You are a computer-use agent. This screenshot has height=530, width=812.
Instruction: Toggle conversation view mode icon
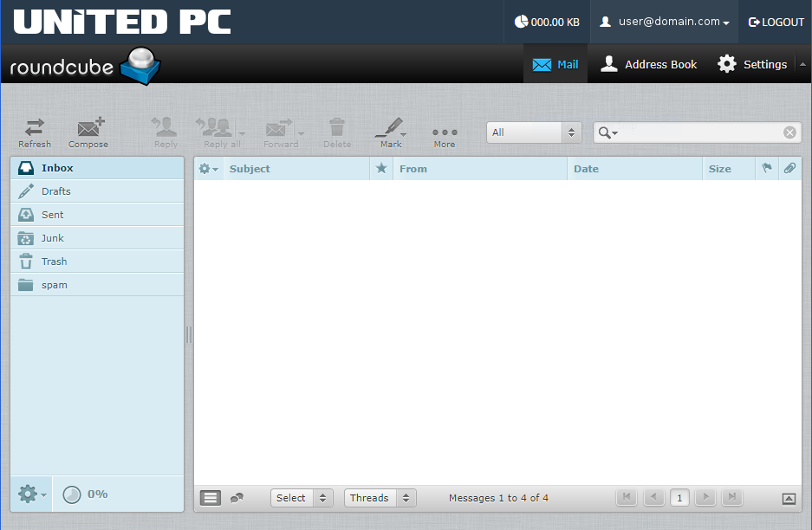point(236,498)
